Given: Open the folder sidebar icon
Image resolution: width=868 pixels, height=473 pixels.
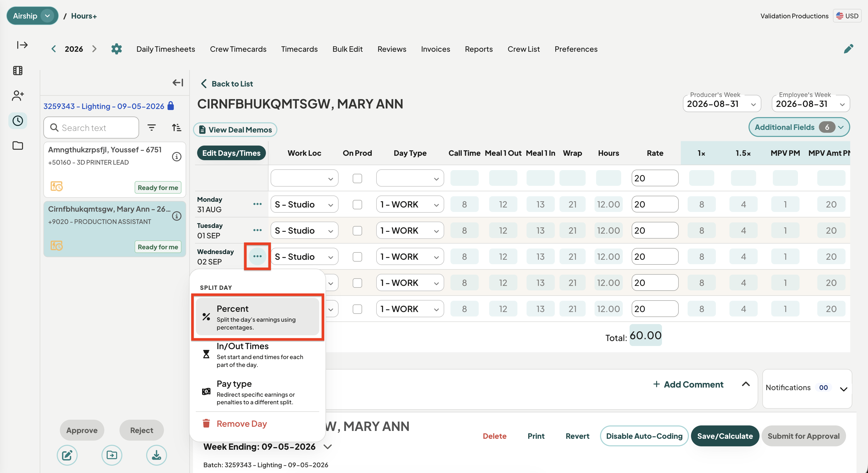Looking at the screenshot, I should click(18, 146).
